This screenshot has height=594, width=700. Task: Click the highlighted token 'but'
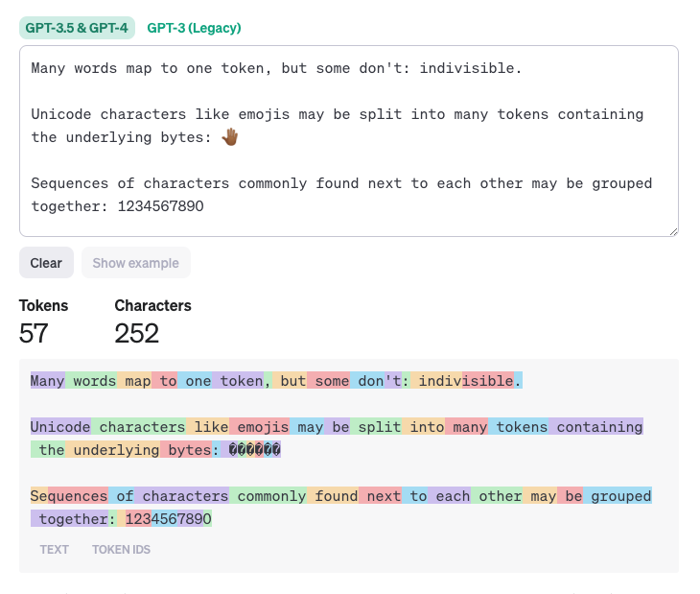290,381
